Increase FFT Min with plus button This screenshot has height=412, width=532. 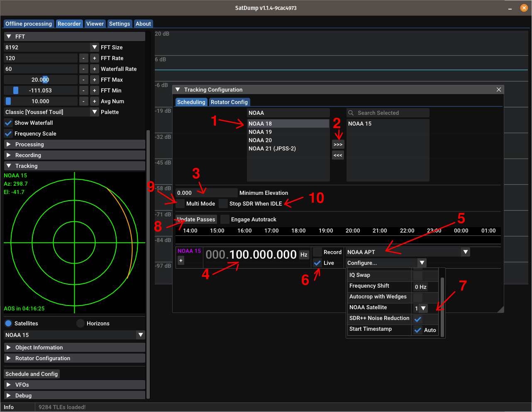click(x=95, y=90)
